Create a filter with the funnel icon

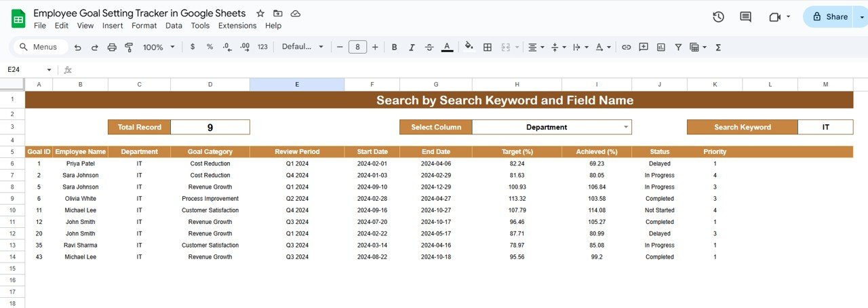(677, 47)
